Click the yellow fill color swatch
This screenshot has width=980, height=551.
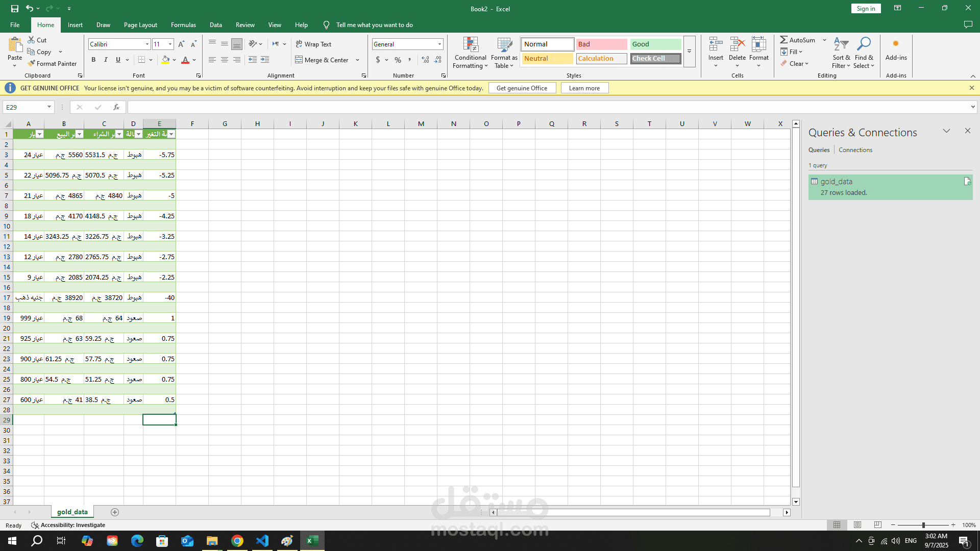point(165,60)
